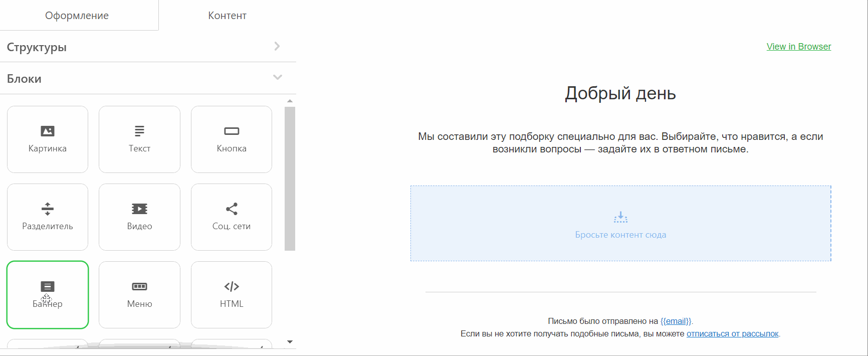Open the отписаться от рассылок link
Screen dimensions: 868x356
(x=733, y=333)
